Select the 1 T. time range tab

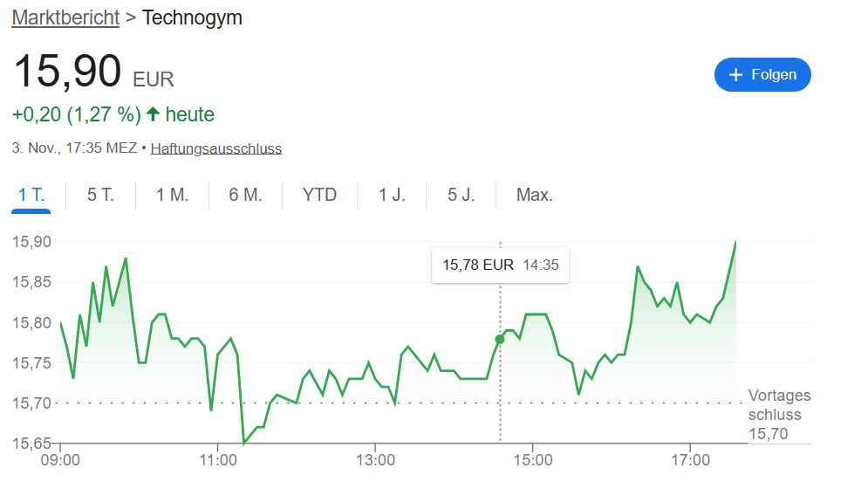pos(31,195)
